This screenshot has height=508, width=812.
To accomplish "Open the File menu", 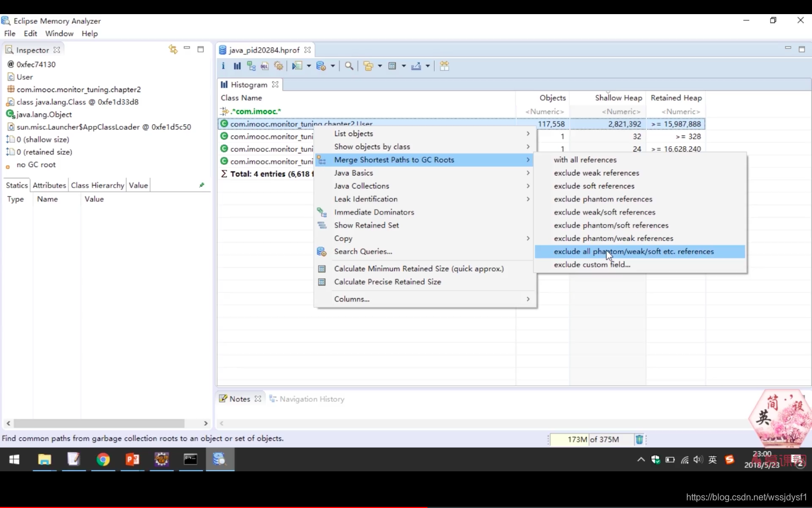I will coord(10,34).
